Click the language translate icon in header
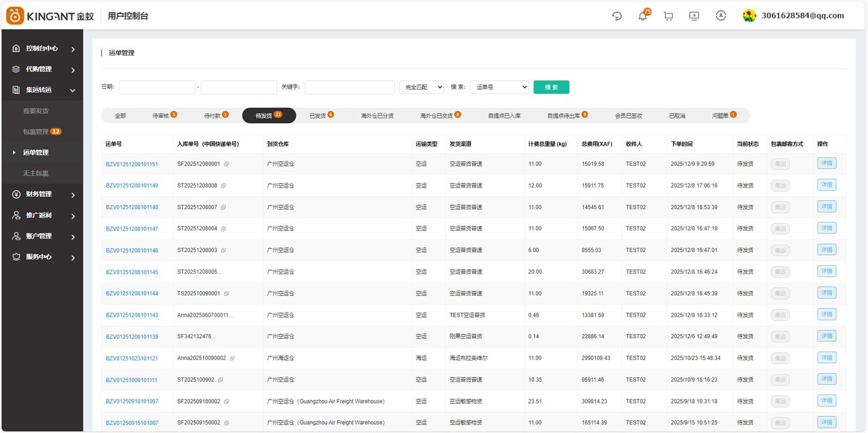 pyautogui.click(x=720, y=16)
